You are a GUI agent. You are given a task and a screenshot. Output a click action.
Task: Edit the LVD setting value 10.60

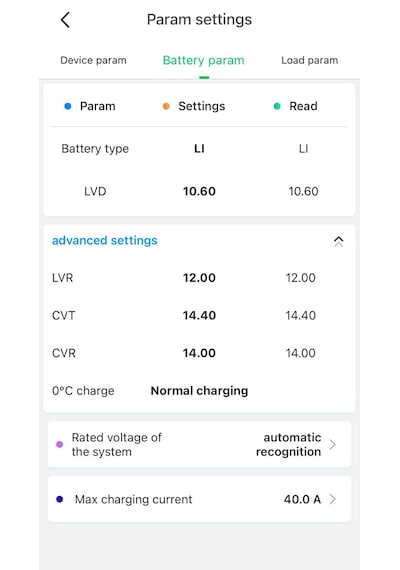[x=199, y=191]
